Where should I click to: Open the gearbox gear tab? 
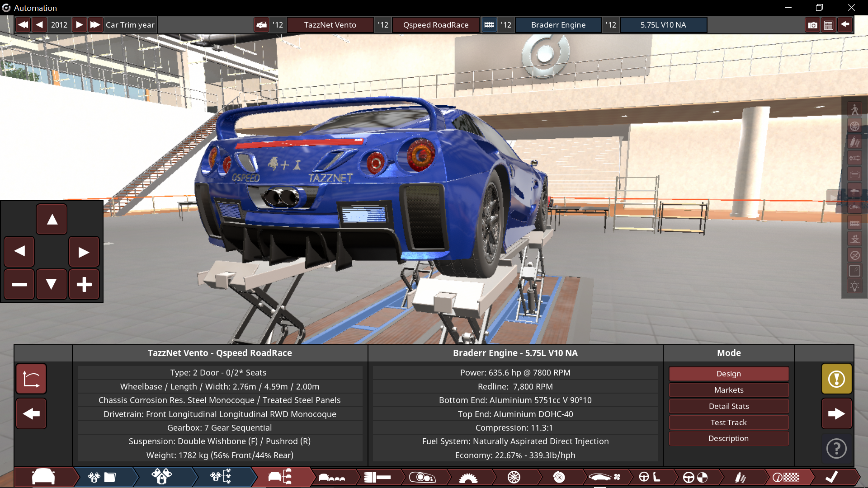pos(468,477)
